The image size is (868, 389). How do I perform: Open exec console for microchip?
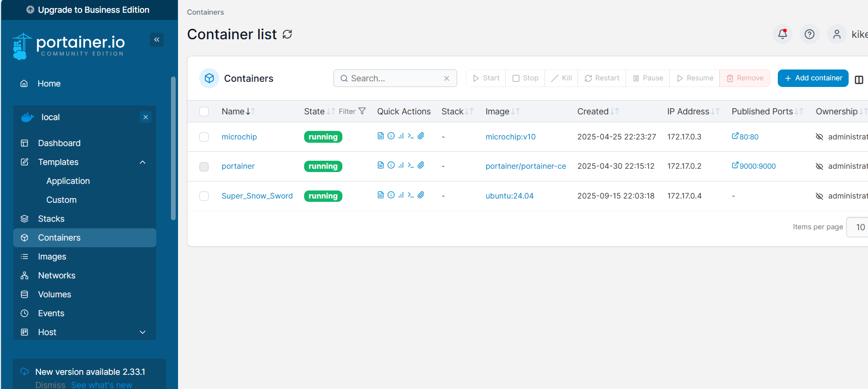pyautogui.click(x=411, y=136)
